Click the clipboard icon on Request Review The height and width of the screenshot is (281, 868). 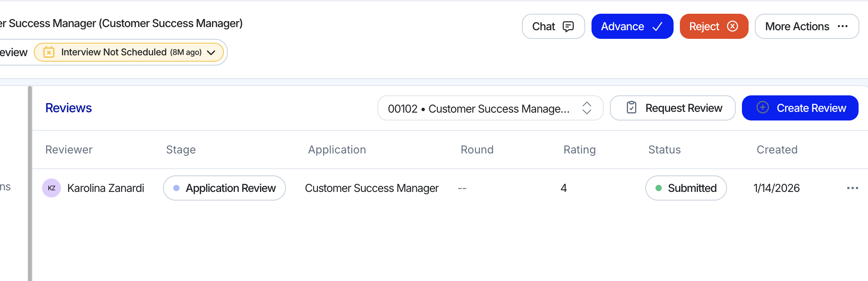[x=631, y=108]
